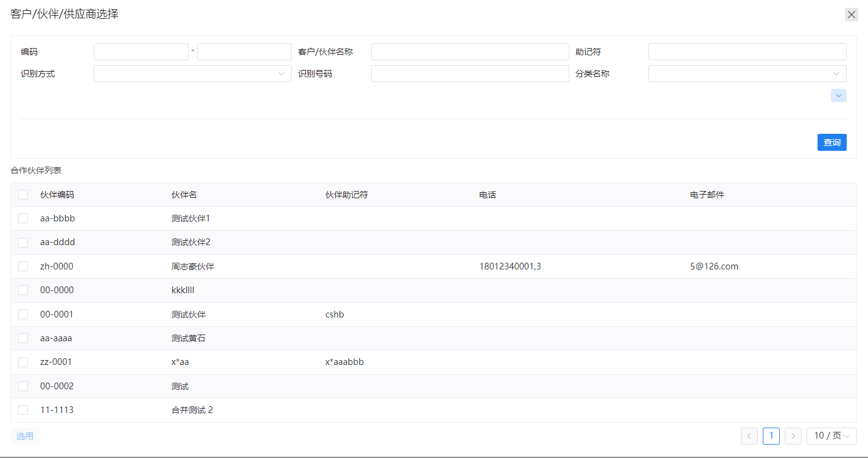Click the 伙伴助记符 column header
The image size is (868, 458).
347,195
